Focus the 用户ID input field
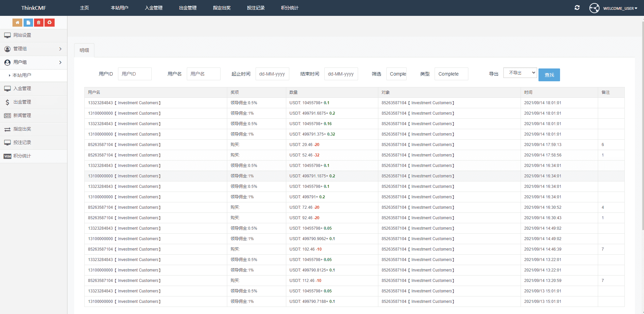The height and width of the screenshot is (314, 644). click(x=135, y=74)
